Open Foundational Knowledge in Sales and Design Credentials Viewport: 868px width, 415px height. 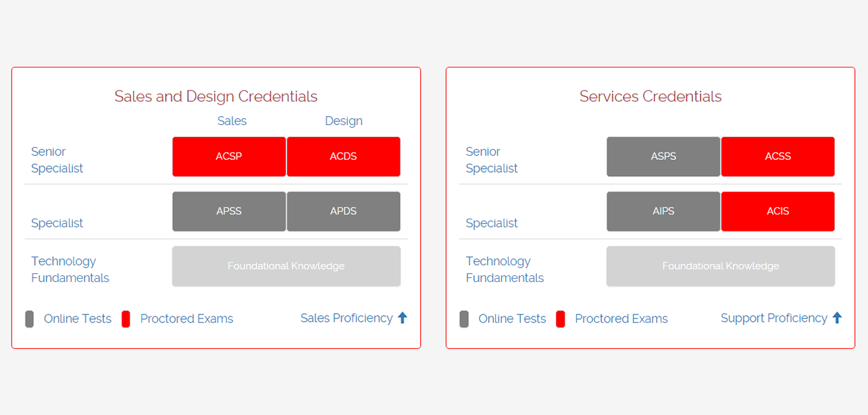pyautogui.click(x=286, y=266)
